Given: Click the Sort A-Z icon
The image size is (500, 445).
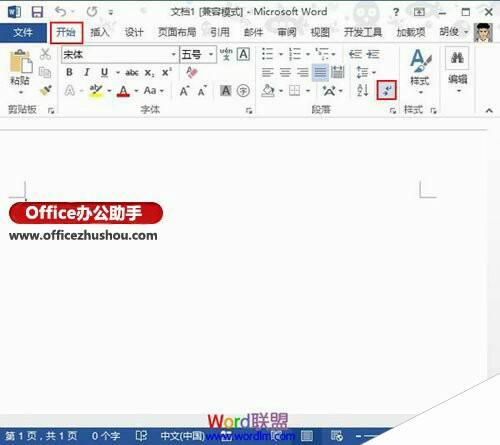Looking at the screenshot, I should 362,90.
